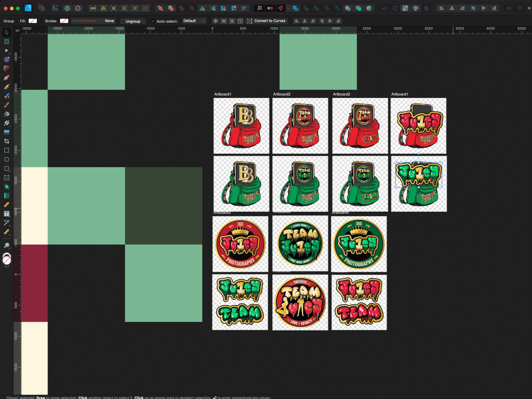The width and height of the screenshot is (532, 399).
Task: Open the Fill color swatch
Action: point(33,21)
